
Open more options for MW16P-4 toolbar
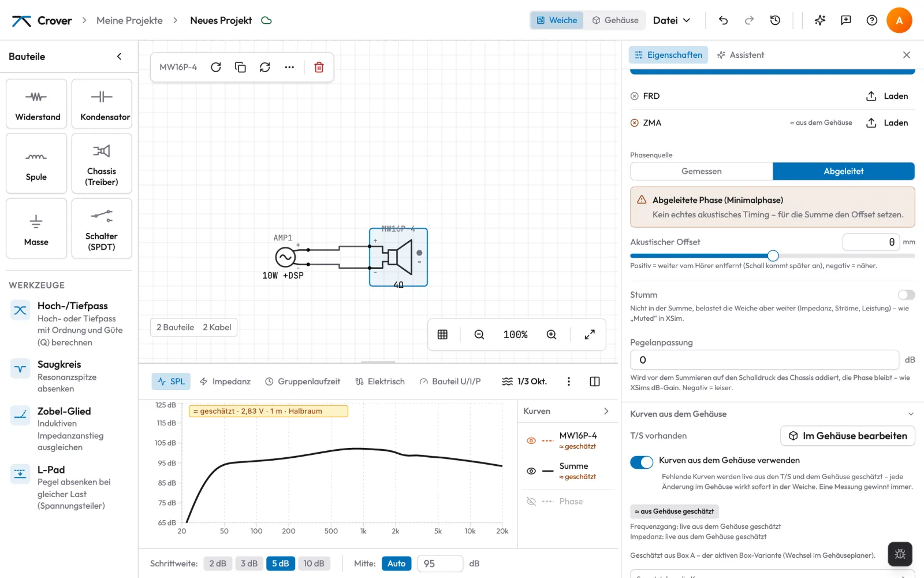pos(289,67)
